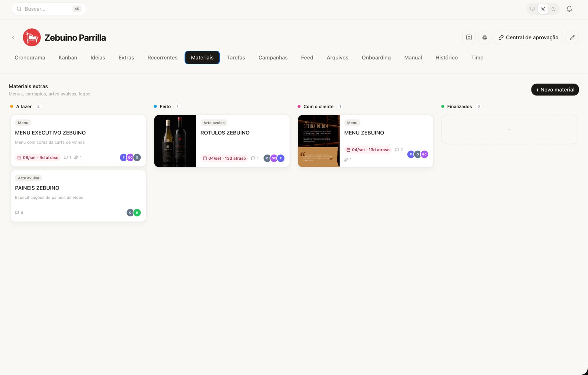This screenshot has width=588, height=375.
Task: Open the Instagram profile icon
Action: [469, 37]
